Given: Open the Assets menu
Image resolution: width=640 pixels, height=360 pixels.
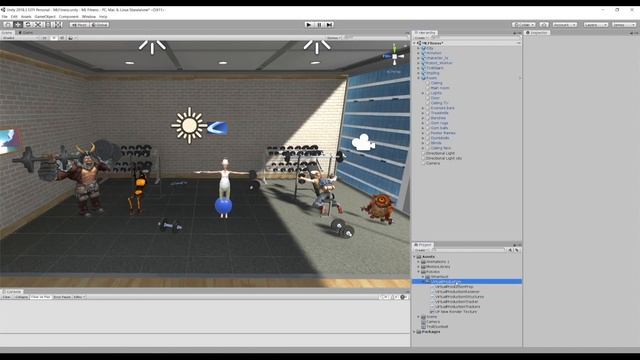Looking at the screenshot, I should point(26,17).
